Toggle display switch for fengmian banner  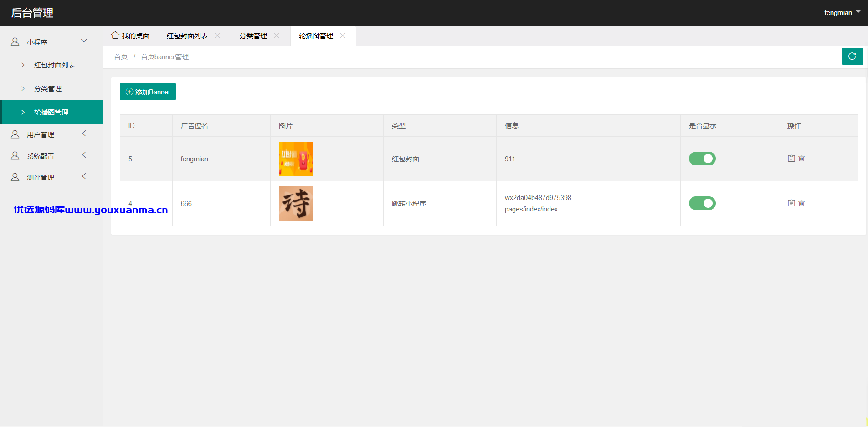click(702, 159)
